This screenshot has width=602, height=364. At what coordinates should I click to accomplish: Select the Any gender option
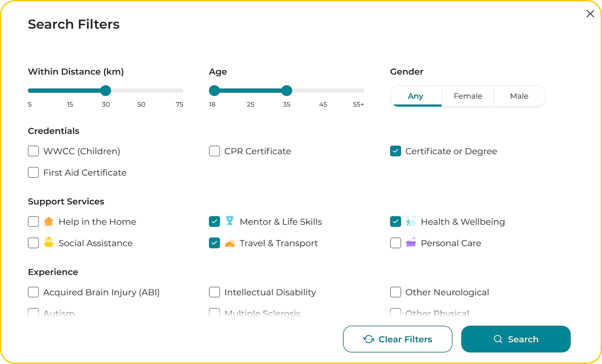(415, 96)
